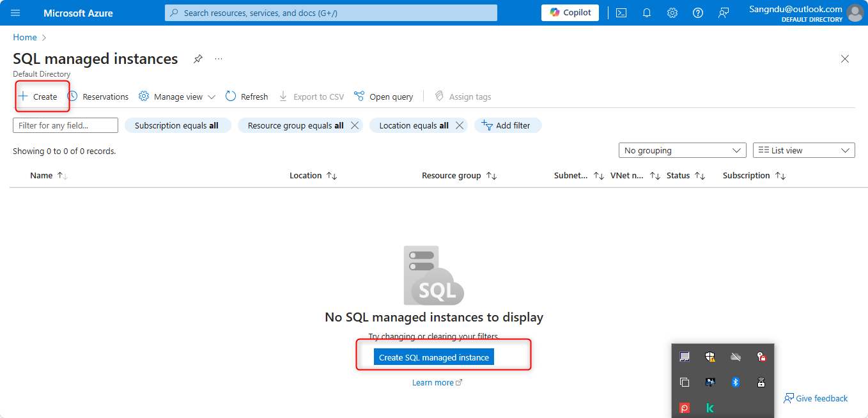Click the Bluetooth tray icon

coord(736,382)
